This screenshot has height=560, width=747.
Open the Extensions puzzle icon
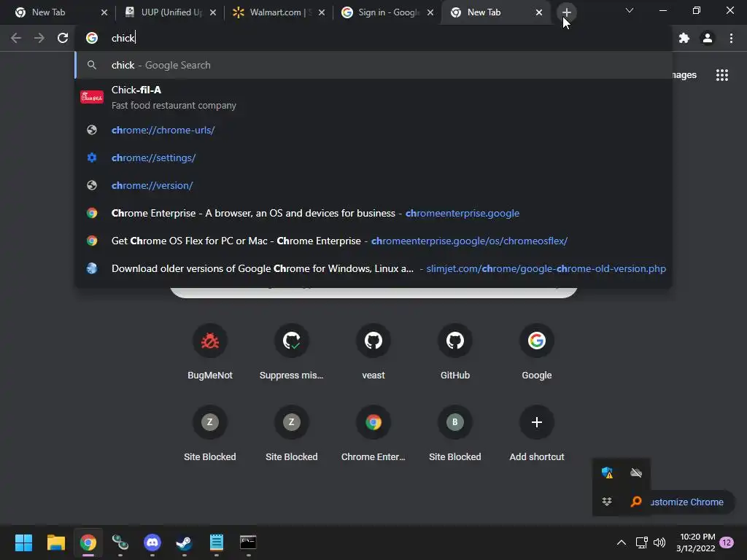(684, 38)
